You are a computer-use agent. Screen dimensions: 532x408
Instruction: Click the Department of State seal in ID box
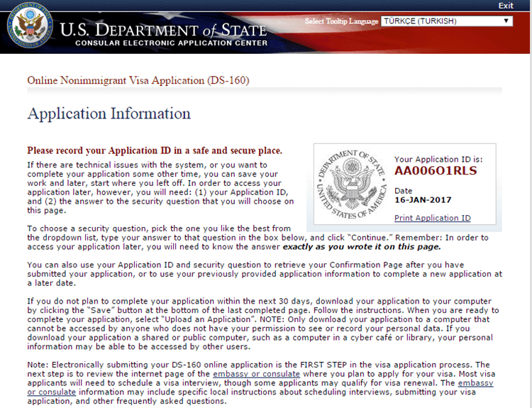pos(352,184)
